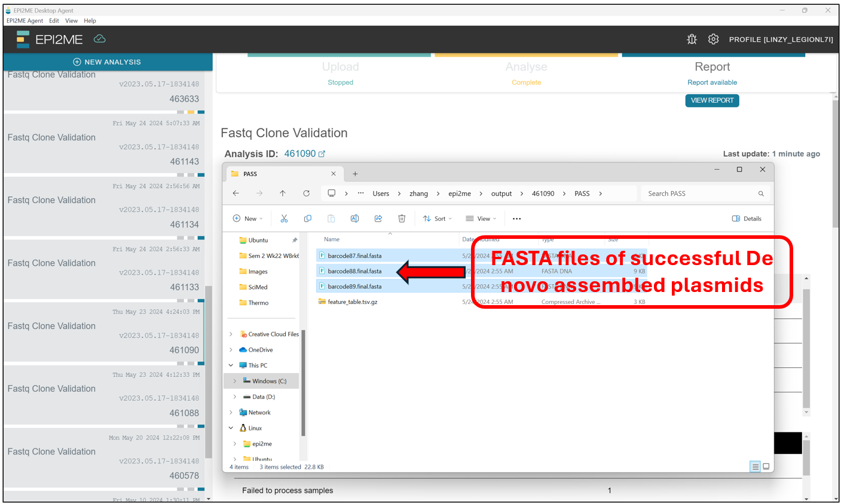Click Delete trash icon in Explorer toolbar
The height and width of the screenshot is (504, 841).
pyautogui.click(x=402, y=219)
